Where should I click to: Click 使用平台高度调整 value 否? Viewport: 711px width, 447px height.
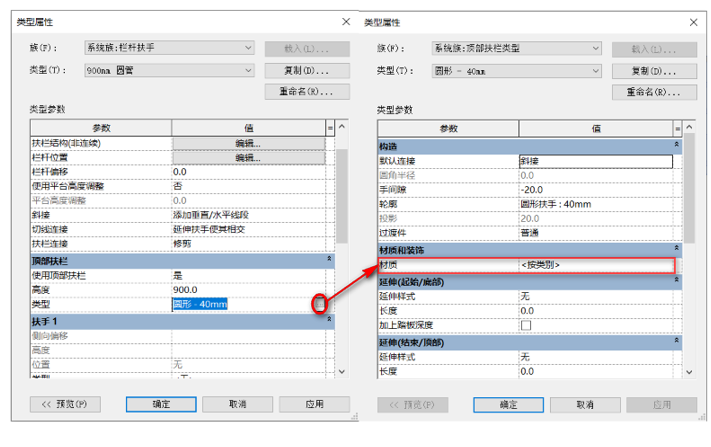pos(248,186)
